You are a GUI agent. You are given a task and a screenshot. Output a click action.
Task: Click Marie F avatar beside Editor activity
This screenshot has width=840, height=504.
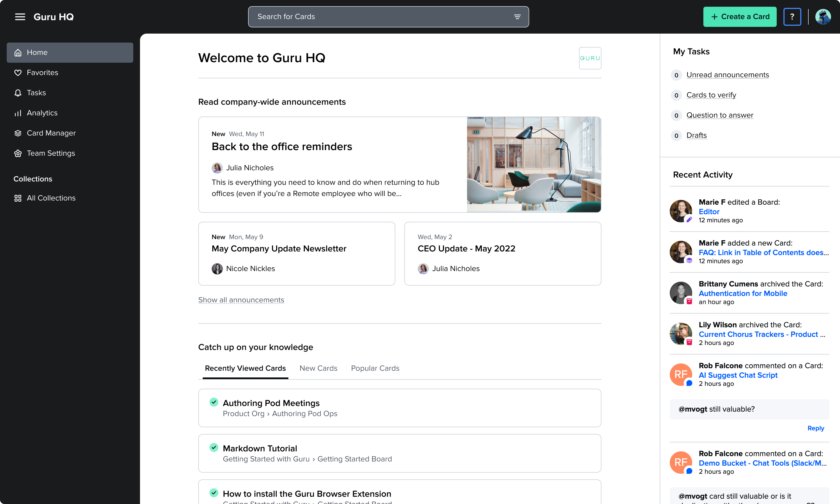(x=681, y=211)
